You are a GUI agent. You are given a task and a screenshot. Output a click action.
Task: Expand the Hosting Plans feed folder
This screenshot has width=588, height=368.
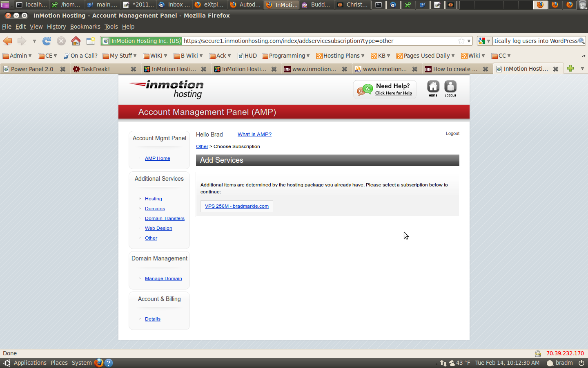pos(340,56)
